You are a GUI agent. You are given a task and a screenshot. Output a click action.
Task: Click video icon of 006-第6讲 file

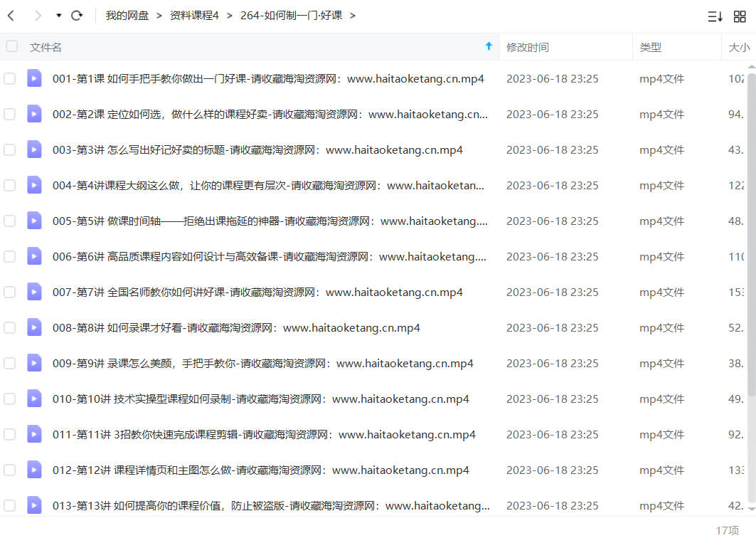click(34, 255)
